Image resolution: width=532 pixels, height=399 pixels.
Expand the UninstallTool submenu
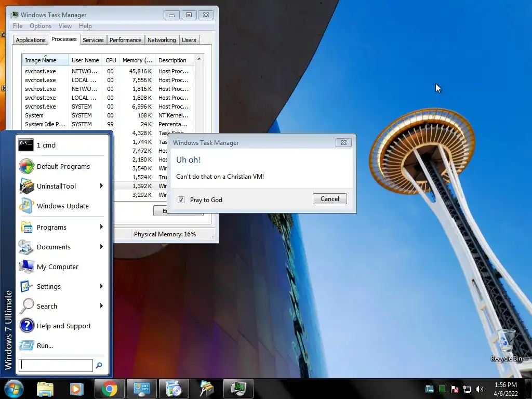tap(101, 186)
